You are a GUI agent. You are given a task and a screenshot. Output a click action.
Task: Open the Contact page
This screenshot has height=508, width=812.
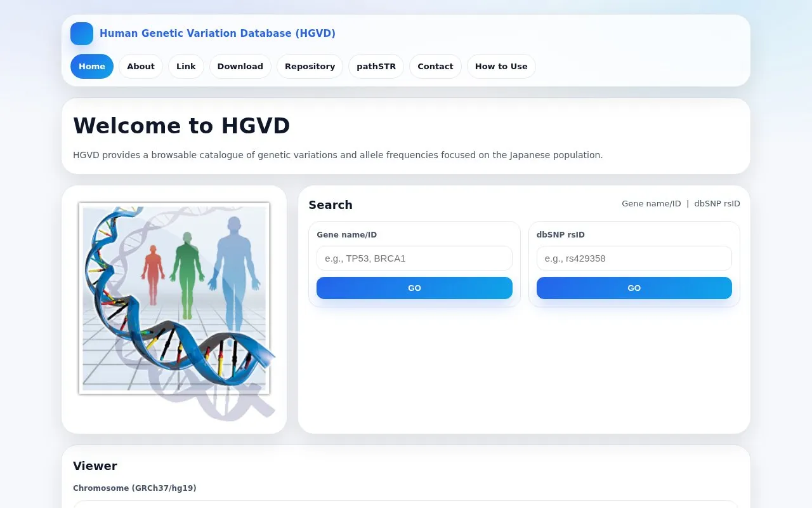point(435,66)
